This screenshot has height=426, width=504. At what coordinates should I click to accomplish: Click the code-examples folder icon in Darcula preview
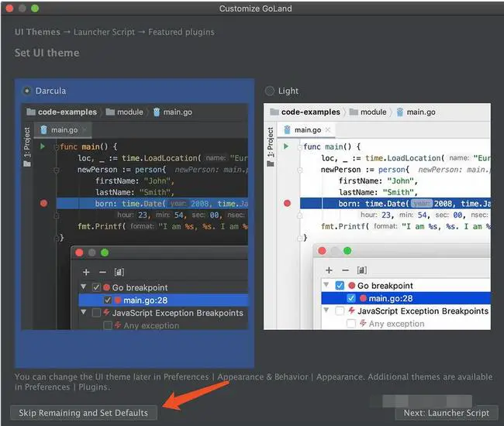coord(31,112)
